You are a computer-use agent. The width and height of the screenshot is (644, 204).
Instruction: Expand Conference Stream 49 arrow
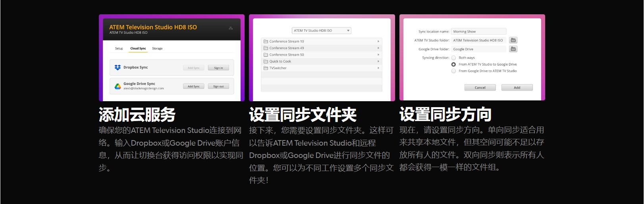378,48
